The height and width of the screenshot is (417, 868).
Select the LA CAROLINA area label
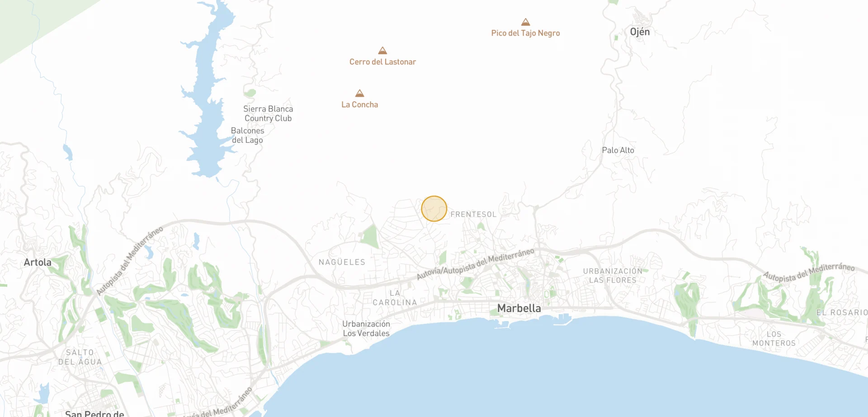click(395, 298)
